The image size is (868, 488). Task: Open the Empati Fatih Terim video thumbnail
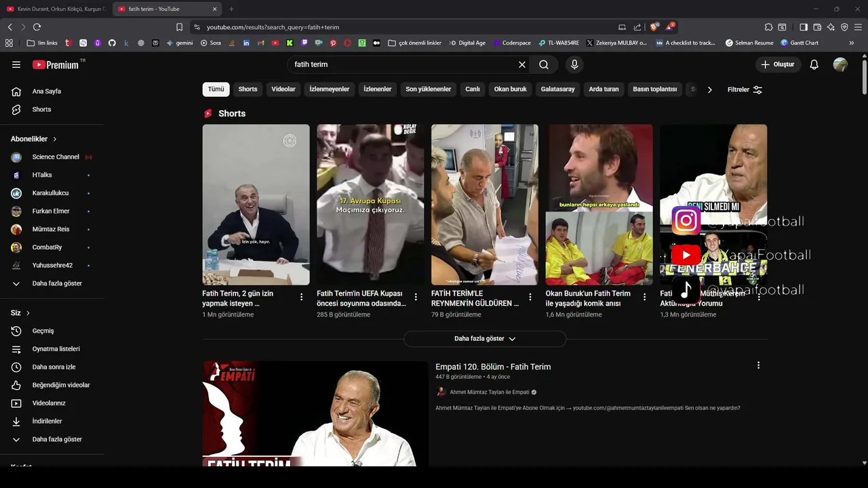[315, 413]
